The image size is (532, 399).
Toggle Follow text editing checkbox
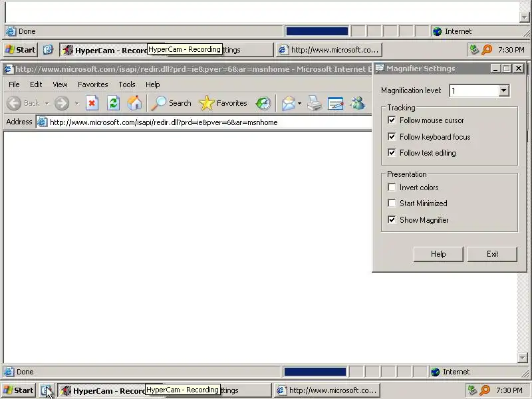click(x=392, y=153)
